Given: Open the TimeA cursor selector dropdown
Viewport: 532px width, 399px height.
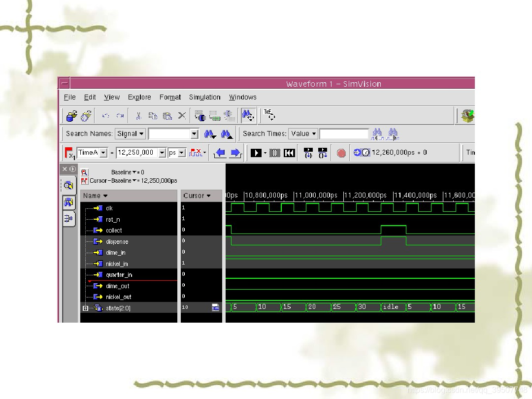Looking at the screenshot, I should click(103, 153).
